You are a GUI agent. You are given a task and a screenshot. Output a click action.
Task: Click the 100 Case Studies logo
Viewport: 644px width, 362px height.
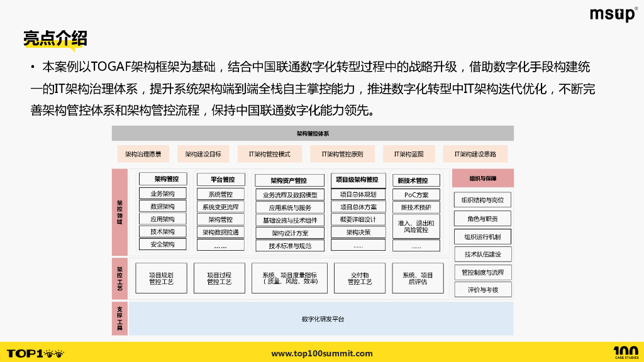[x=626, y=353]
